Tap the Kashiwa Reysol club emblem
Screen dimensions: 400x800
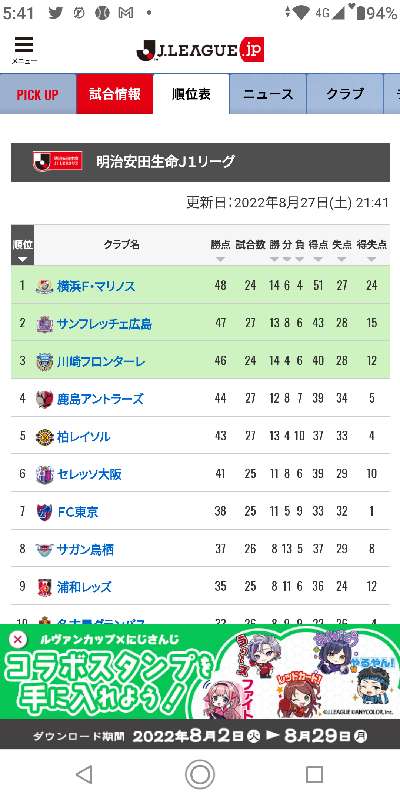(44, 437)
